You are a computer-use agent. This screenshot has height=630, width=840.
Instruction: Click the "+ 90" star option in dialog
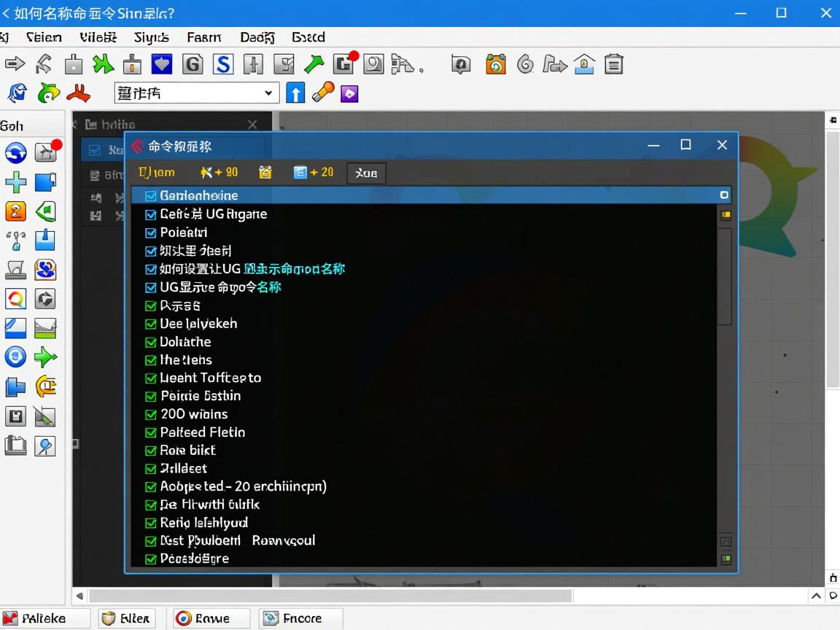click(219, 172)
